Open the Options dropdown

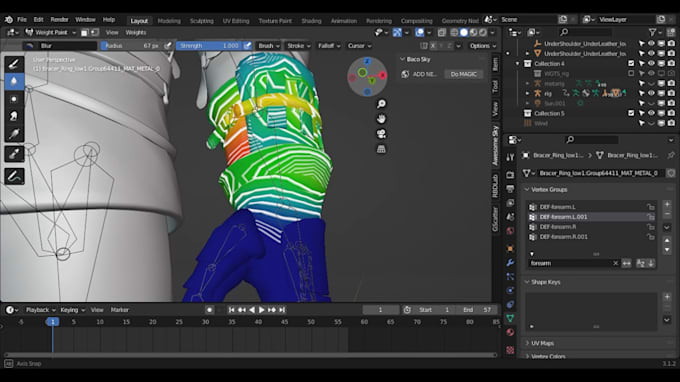483,46
